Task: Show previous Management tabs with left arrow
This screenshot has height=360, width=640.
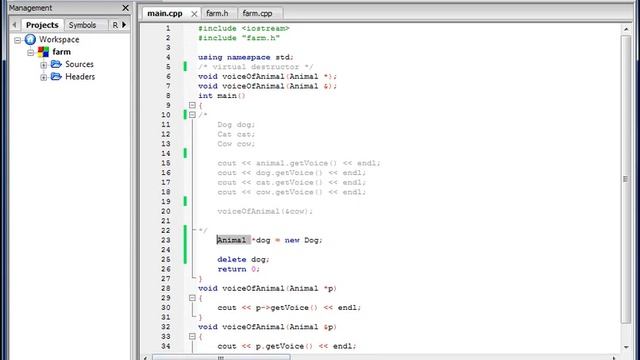Action: (14, 25)
